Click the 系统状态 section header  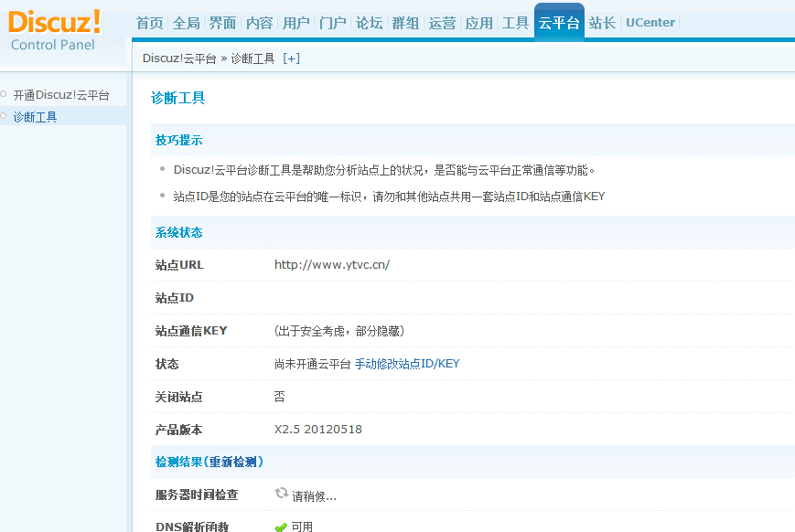click(x=178, y=232)
